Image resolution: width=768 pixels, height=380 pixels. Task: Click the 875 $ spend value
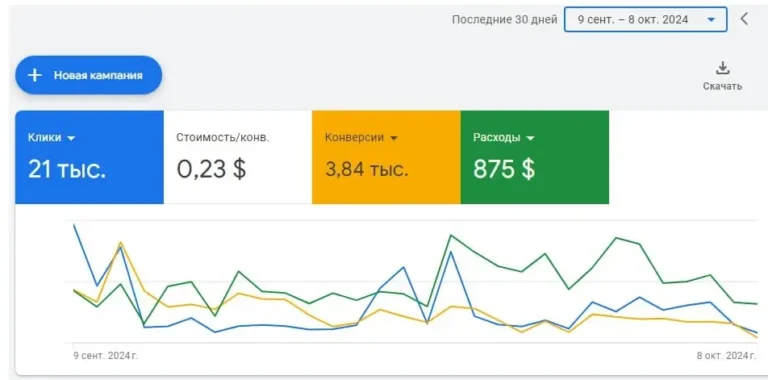point(504,169)
